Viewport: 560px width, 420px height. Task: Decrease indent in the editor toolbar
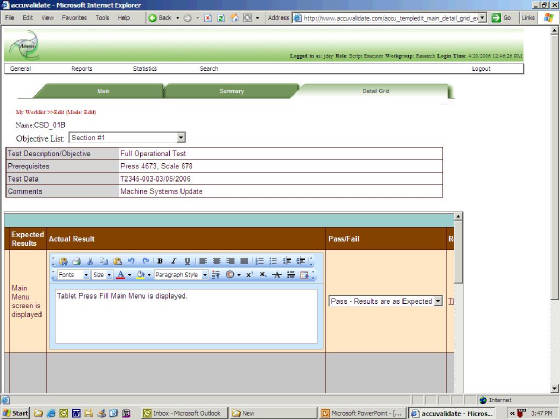(287, 261)
